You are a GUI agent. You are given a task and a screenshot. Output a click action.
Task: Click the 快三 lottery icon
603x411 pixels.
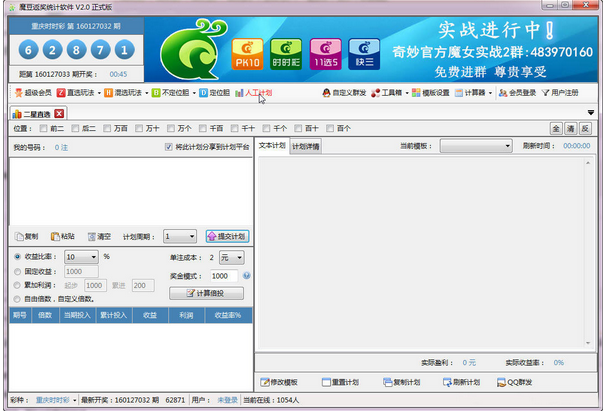tap(363, 50)
